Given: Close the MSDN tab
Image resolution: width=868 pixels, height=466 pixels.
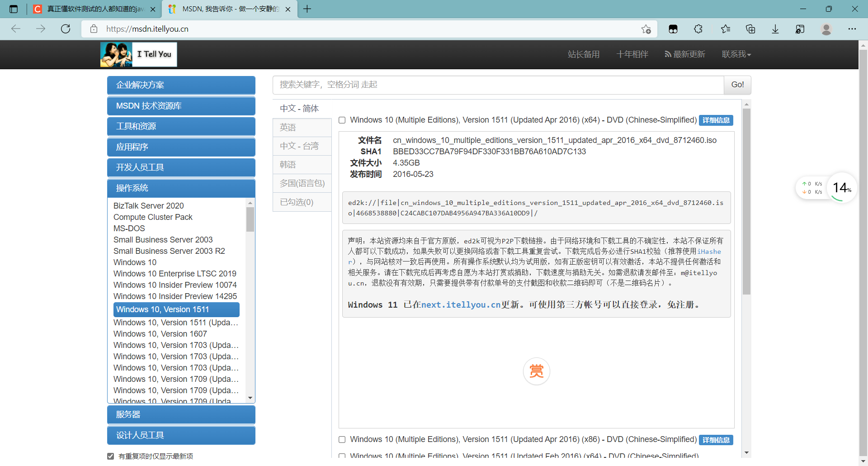Looking at the screenshot, I should click(288, 9).
